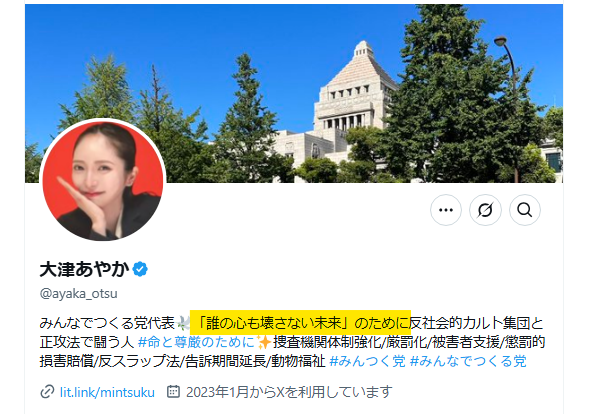Screen dimensions: 590x414
Task: Open the header banner image
Action: pyautogui.click(x=294, y=93)
